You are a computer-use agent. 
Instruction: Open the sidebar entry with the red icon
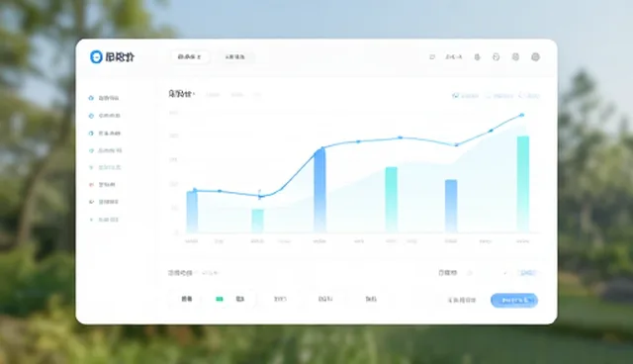tap(102, 184)
